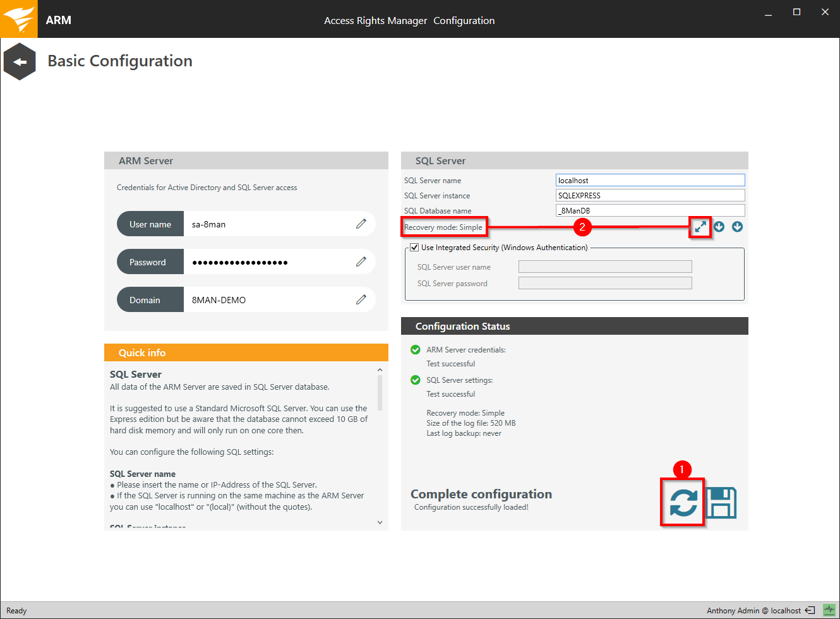Go back using the hexagon arrow button
The height and width of the screenshot is (619, 840).
(x=20, y=61)
